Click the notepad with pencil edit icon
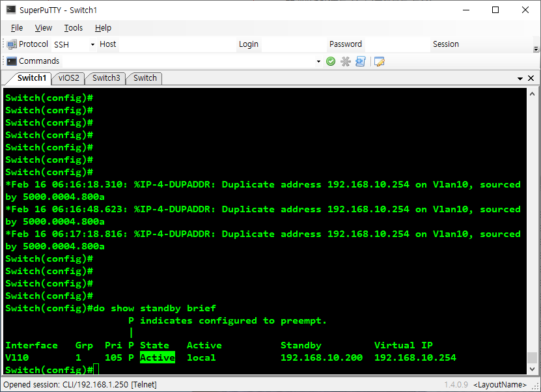Image resolution: width=541 pixels, height=392 pixels. [x=379, y=61]
